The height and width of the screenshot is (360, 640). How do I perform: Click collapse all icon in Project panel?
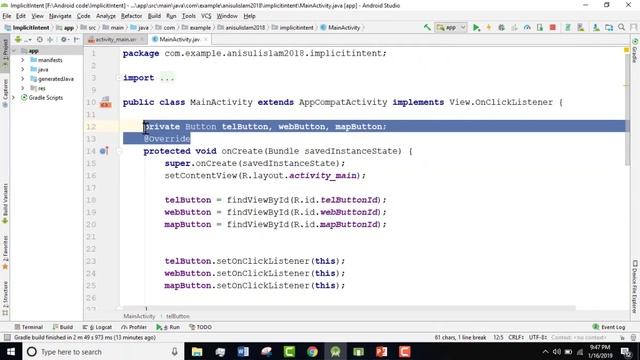[x=50, y=40]
